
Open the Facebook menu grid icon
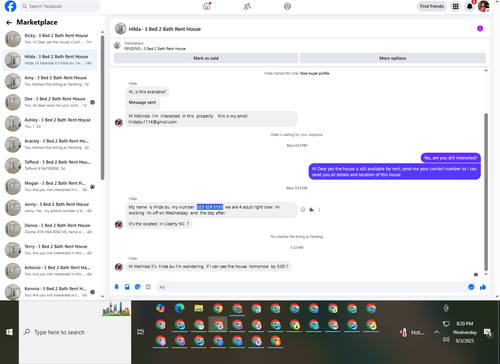tap(455, 6)
